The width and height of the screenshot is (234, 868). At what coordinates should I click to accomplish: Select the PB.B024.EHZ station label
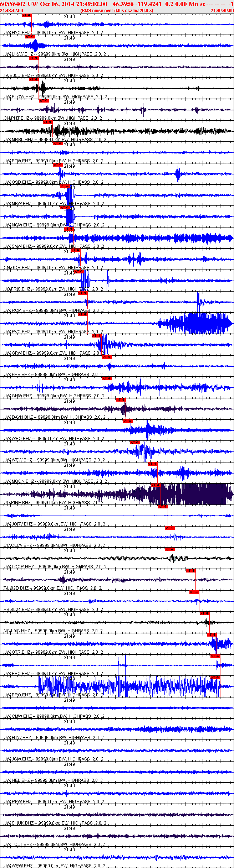click(x=54, y=610)
